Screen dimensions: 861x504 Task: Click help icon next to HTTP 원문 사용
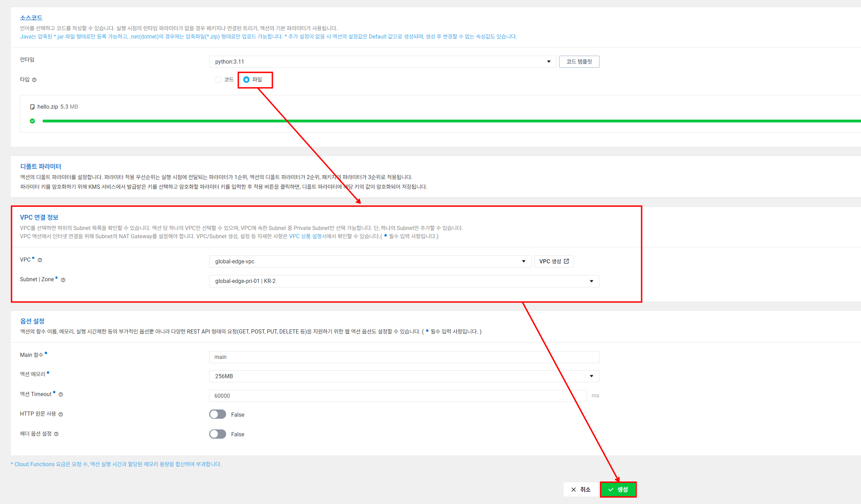click(x=61, y=415)
